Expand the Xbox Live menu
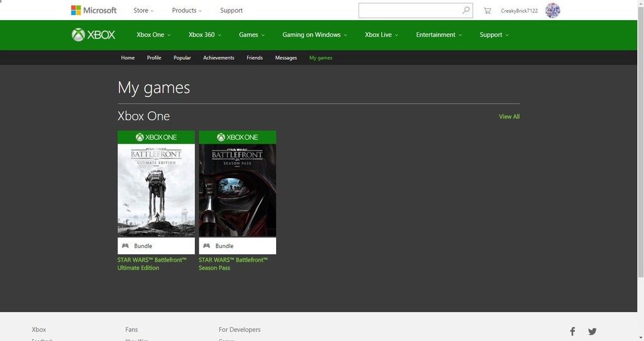644x341 pixels. (382, 35)
